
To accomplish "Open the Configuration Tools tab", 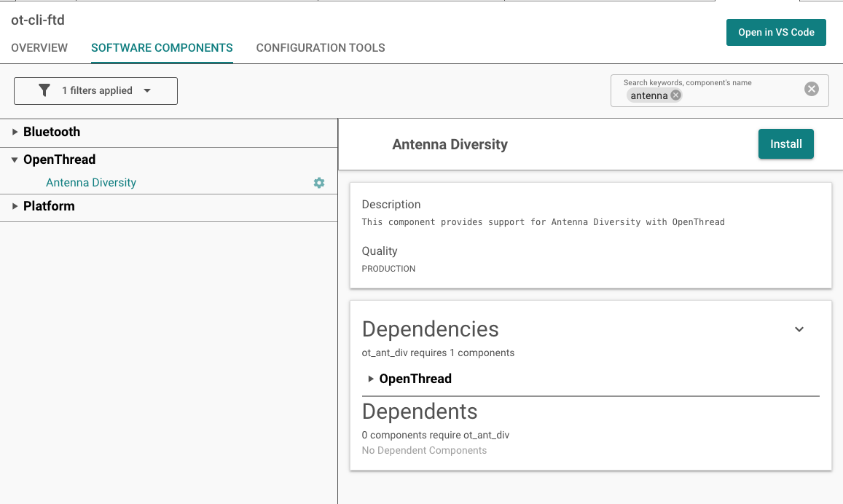I will pyautogui.click(x=321, y=48).
